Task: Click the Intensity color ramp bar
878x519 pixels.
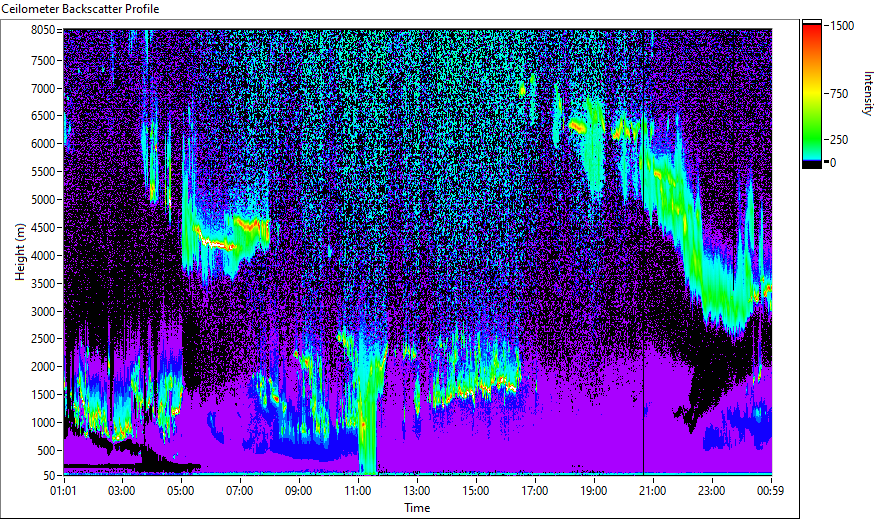Action: pos(811,94)
